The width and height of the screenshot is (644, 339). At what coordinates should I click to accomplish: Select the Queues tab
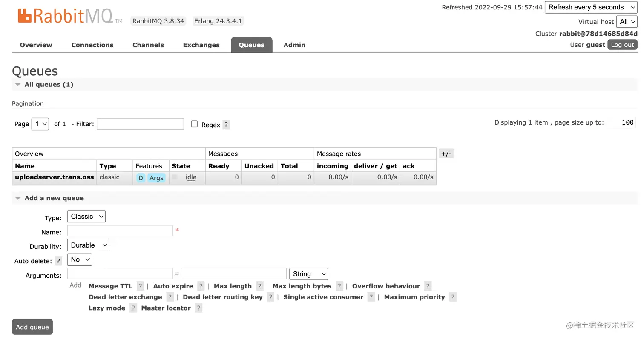[x=252, y=45]
